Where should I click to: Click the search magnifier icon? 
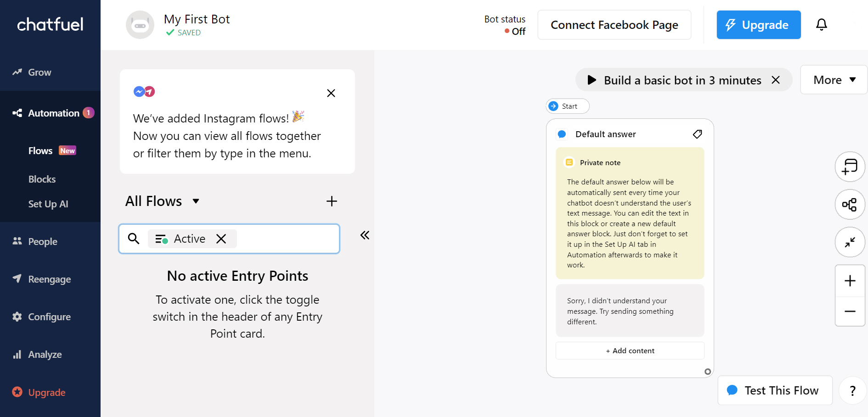[134, 239]
